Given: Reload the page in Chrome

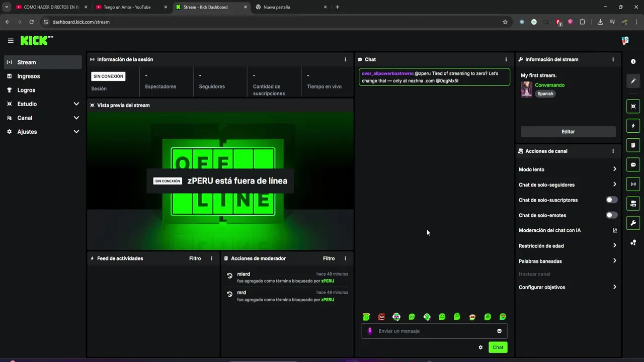Looking at the screenshot, I should (x=31, y=22).
